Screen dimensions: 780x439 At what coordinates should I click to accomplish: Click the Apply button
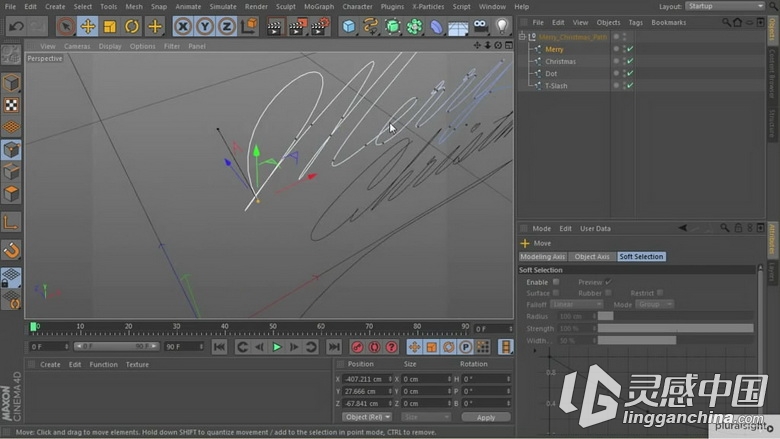point(486,417)
